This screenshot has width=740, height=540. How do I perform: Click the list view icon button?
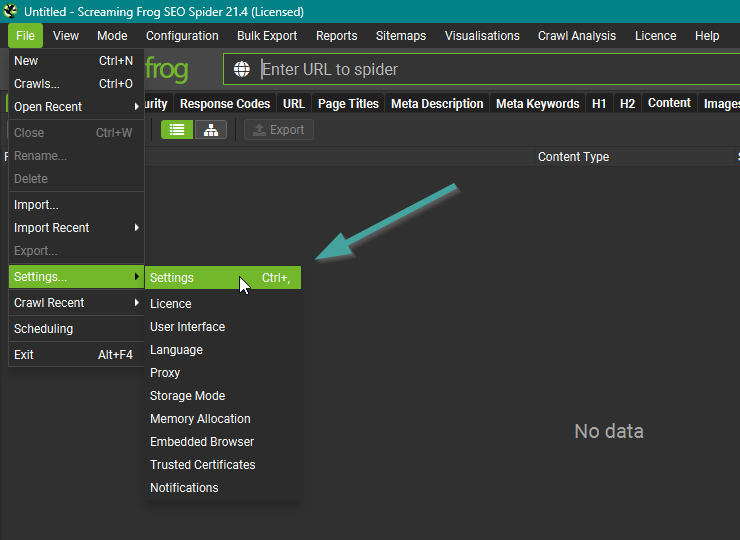(177, 130)
